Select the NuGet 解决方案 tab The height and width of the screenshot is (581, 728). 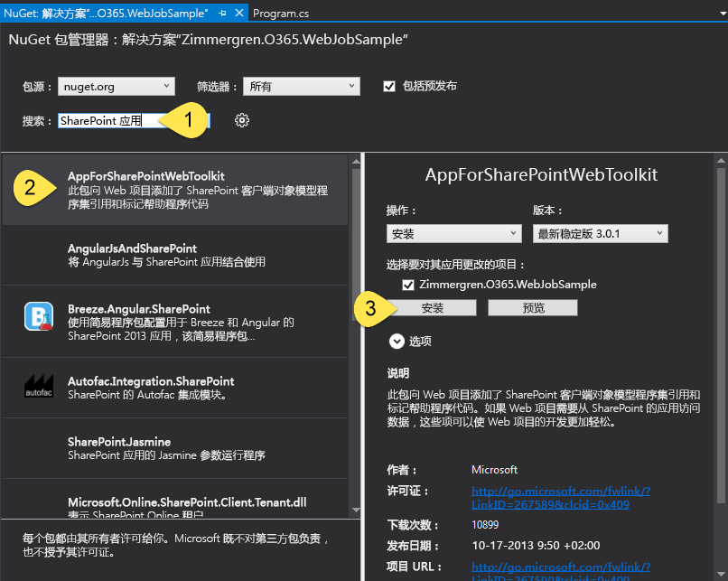108,13
